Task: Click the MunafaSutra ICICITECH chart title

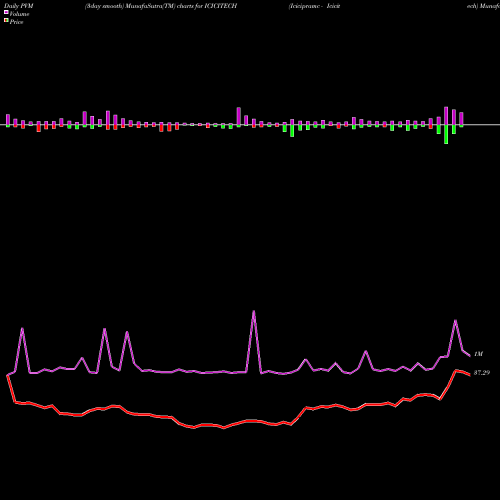Action: pos(161,6)
